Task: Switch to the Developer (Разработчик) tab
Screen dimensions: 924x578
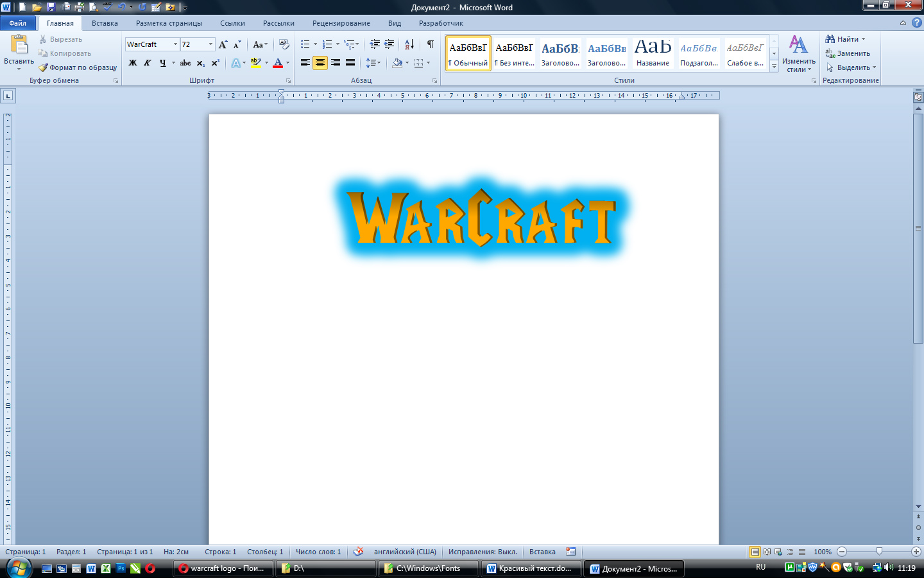Action: (x=441, y=23)
